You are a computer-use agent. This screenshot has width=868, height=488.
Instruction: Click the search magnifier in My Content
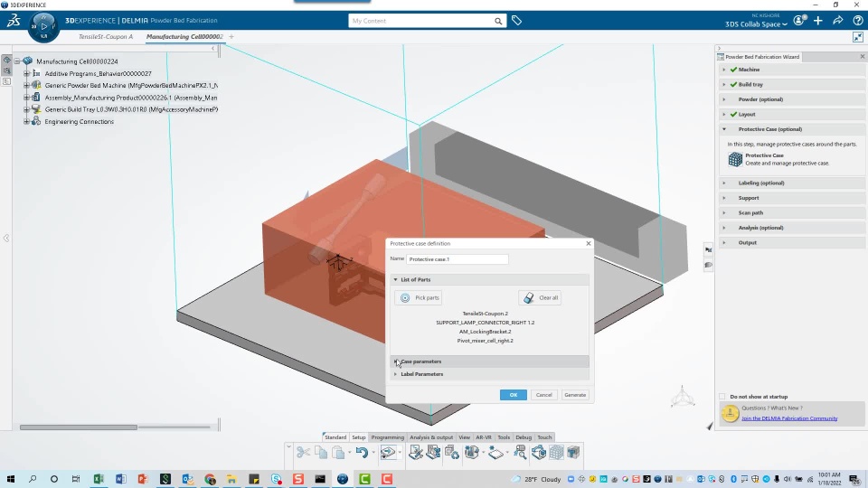[x=498, y=21]
